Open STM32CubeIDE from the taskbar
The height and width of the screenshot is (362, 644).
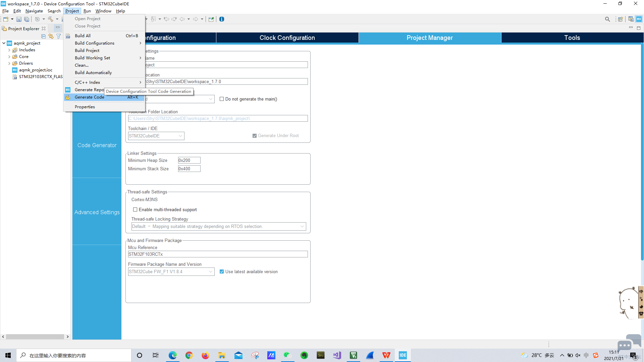(403, 355)
